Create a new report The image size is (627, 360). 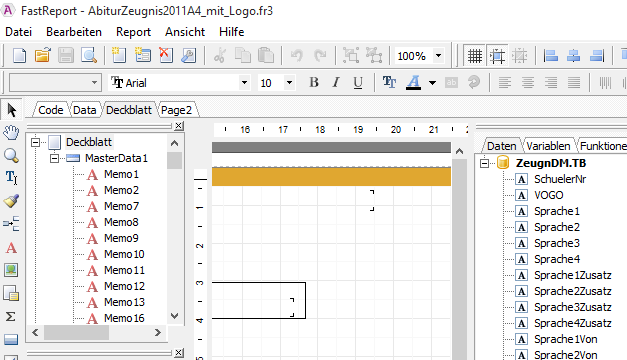pyautogui.click(x=19, y=56)
